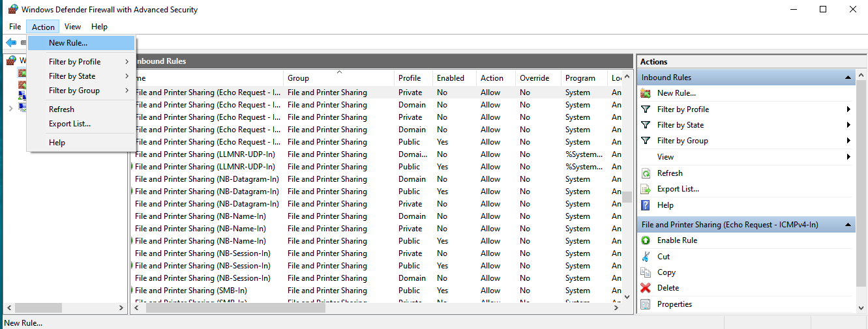
Task: Select NB-Datagram-In rule with Domain profile
Action: [x=376, y=179]
